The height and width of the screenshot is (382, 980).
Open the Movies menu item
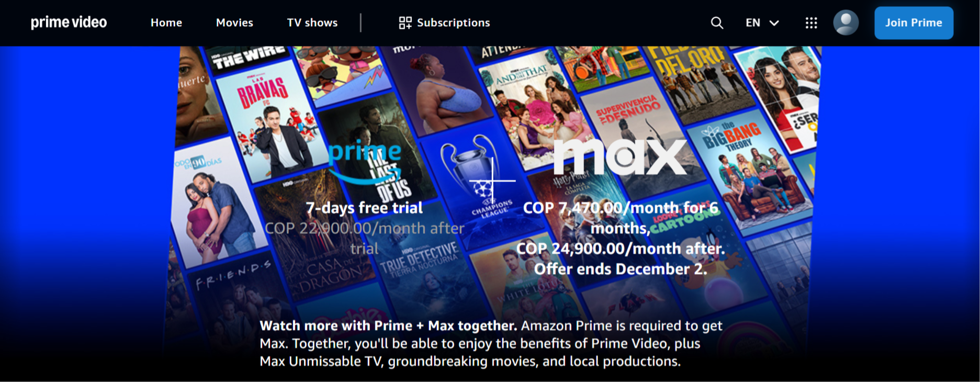point(234,23)
